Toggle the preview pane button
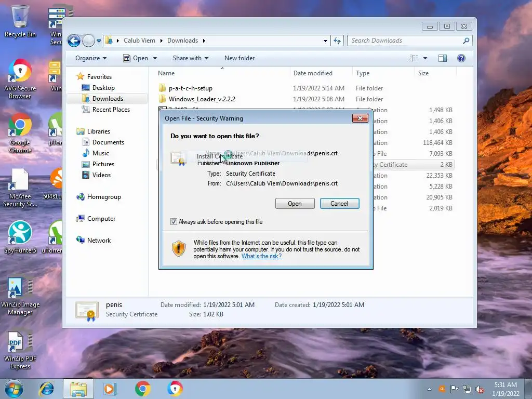Viewport: 532px width, 399px height. [x=443, y=58]
